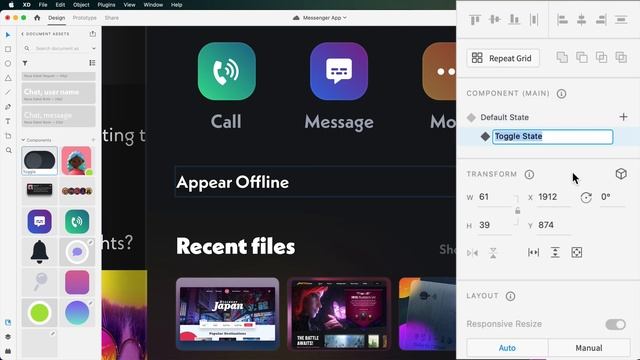Click the Repeat Grid button
The width and height of the screenshot is (640, 360).
[x=503, y=58]
